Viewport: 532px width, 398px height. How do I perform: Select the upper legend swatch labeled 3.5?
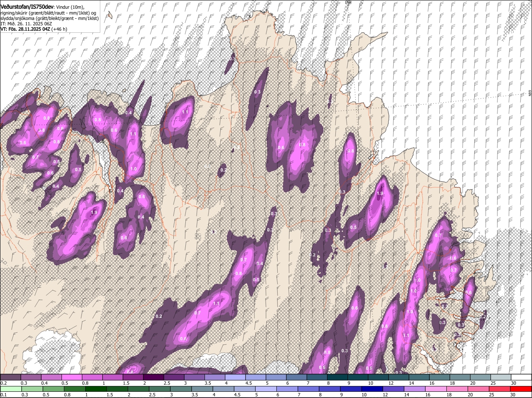point(215,377)
